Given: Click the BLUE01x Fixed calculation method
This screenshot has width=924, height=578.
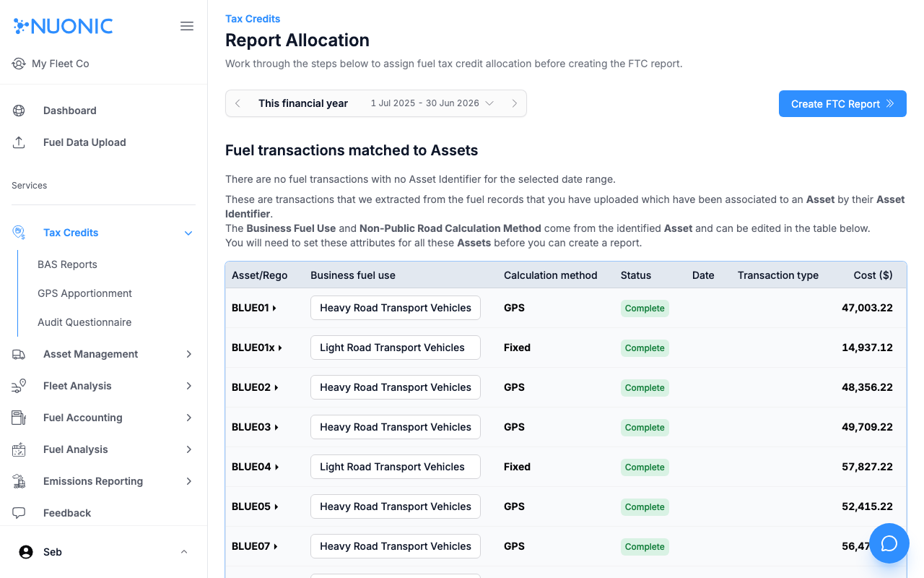Looking at the screenshot, I should point(517,348).
